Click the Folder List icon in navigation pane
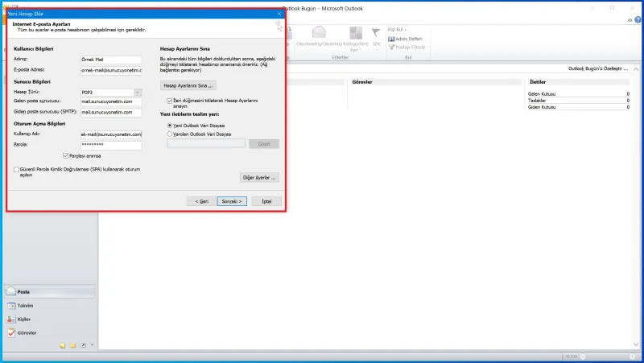 pyautogui.click(x=73, y=345)
